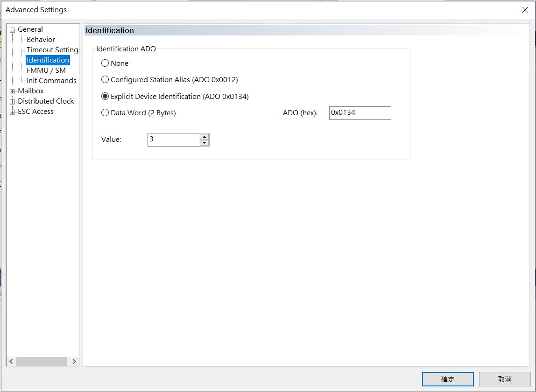Open Behavior settings in tree
The height and width of the screenshot is (392, 536).
tap(41, 40)
